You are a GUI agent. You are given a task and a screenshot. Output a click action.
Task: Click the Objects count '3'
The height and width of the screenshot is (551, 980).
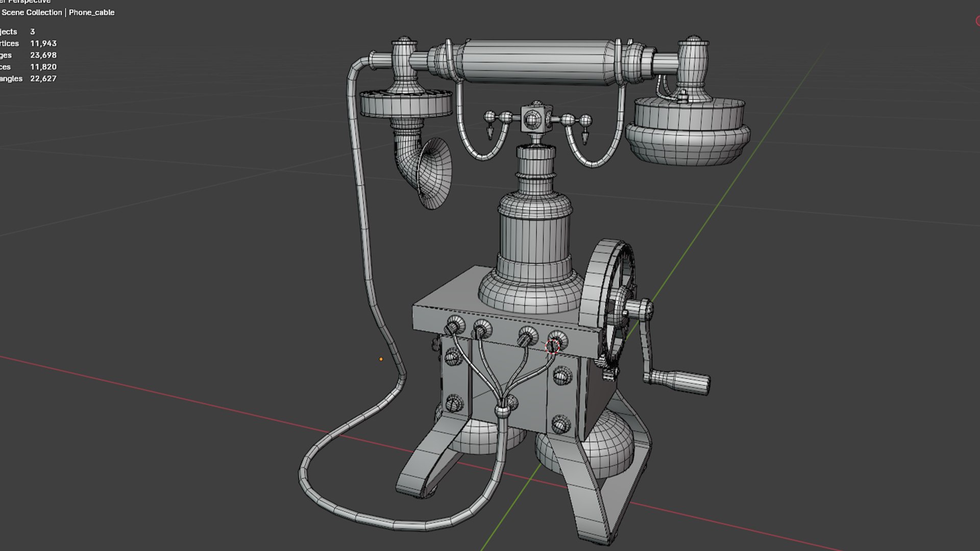pyautogui.click(x=33, y=32)
